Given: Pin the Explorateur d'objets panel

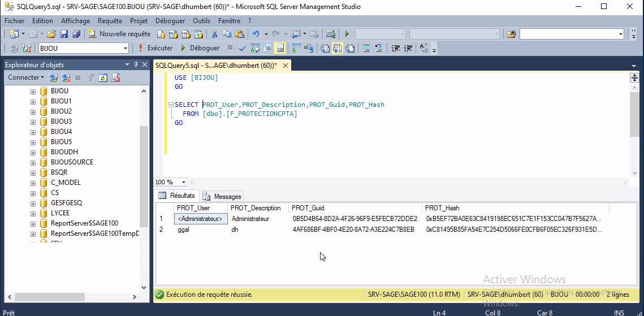Looking at the screenshot, I should coord(136,64).
